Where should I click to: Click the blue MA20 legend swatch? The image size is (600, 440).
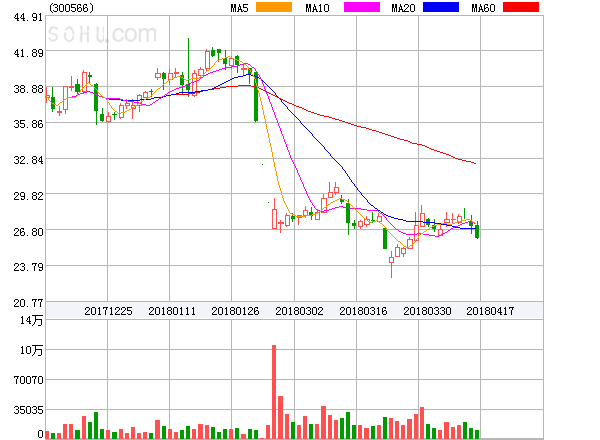(441, 7)
